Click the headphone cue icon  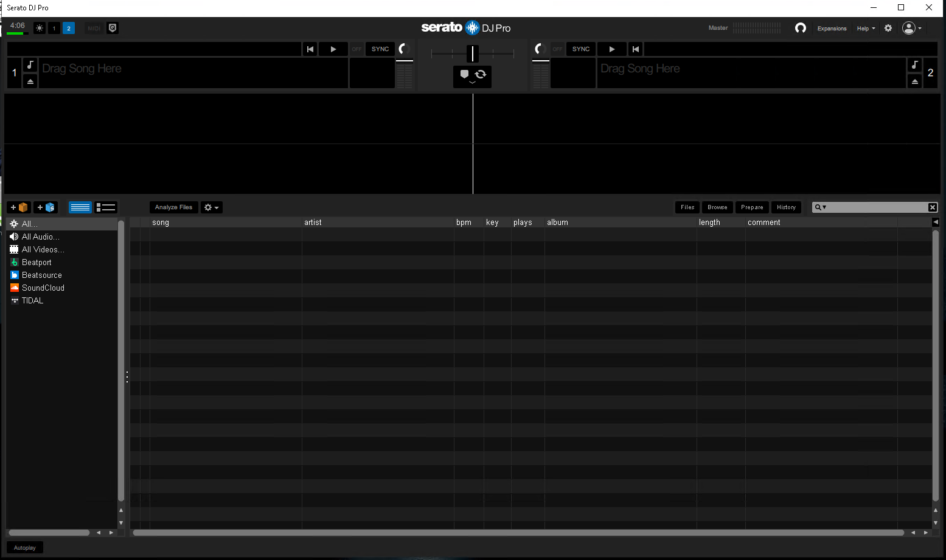pyautogui.click(x=801, y=28)
